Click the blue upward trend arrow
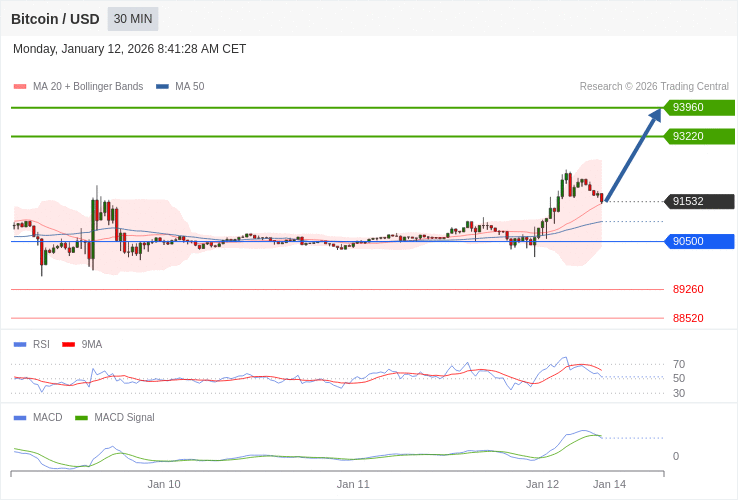This screenshot has width=738, height=500. [x=632, y=156]
